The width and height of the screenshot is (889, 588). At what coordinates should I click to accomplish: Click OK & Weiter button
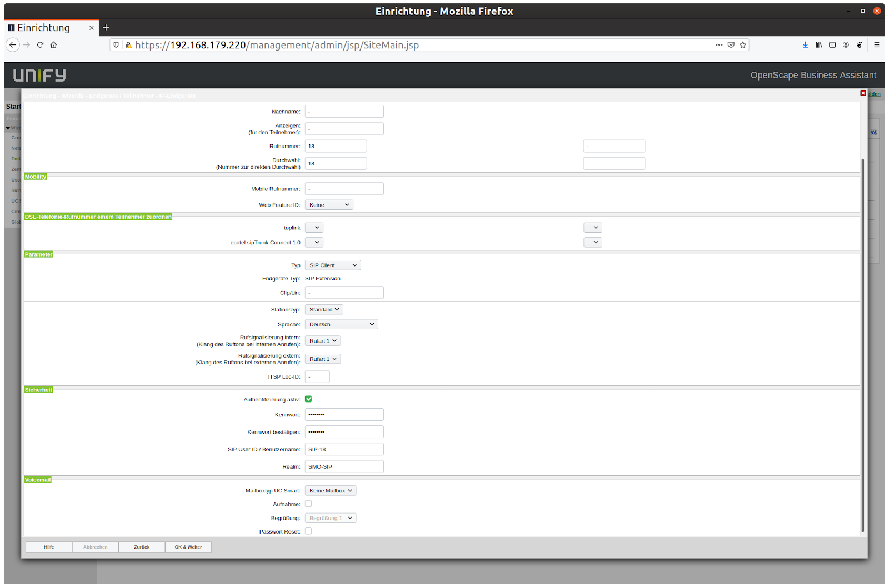click(x=188, y=547)
